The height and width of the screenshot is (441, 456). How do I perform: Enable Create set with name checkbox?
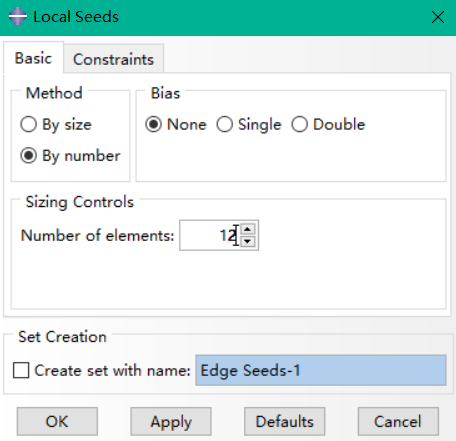point(21,370)
